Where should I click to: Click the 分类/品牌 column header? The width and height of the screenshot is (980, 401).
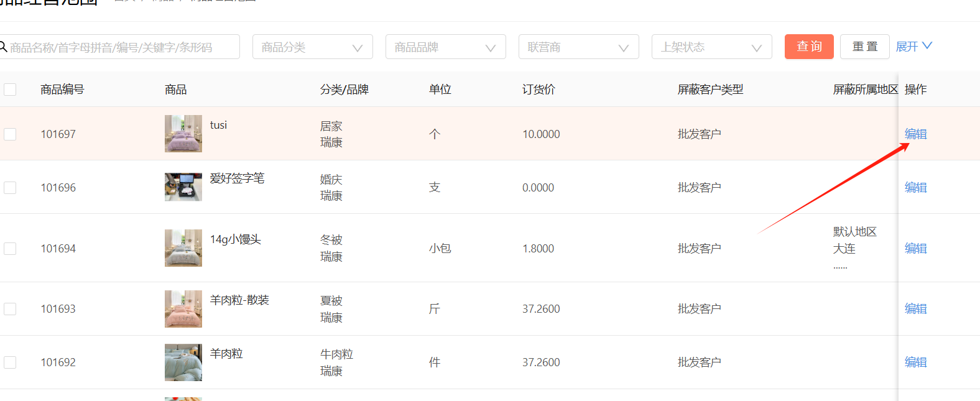click(344, 90)
